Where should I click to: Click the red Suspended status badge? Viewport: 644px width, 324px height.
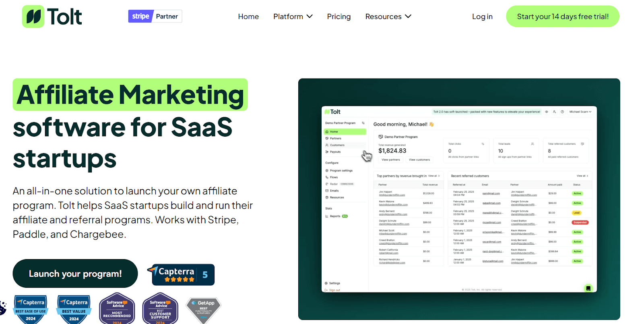tap(580, 222)
